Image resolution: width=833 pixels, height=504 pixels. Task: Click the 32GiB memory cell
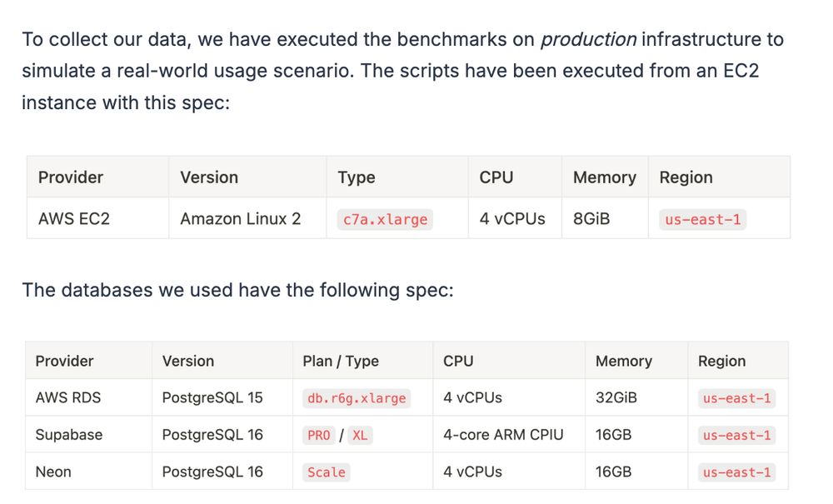(x=616, y=397)
